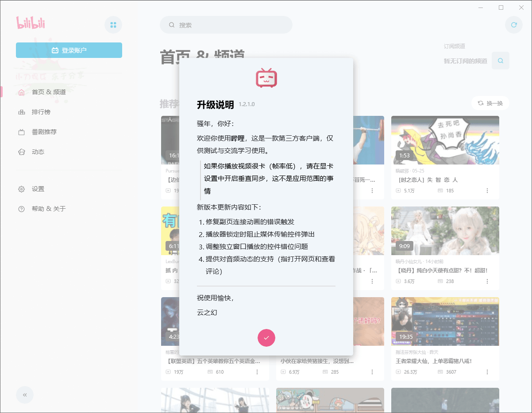The height and width of the screenshot is (413, 532).
Task: Confirm the 升级说明 dialog with the checkmark
Action: [266, 338]
